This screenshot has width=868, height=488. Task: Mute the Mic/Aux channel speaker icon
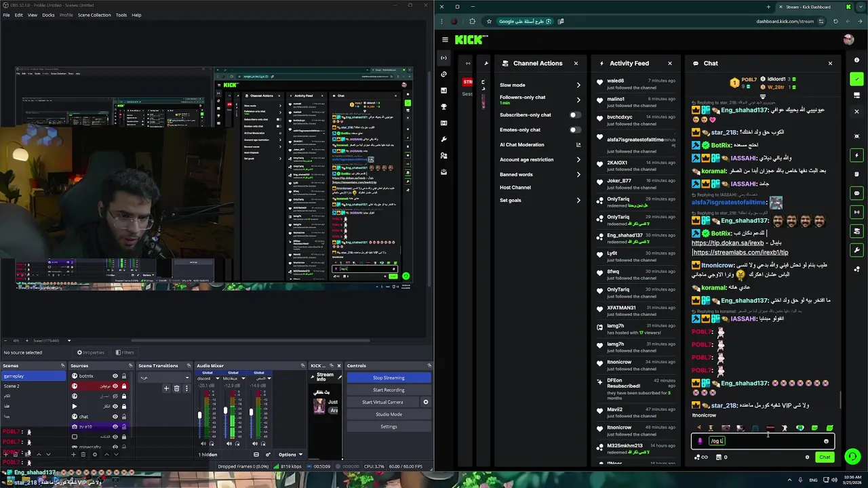230,444
